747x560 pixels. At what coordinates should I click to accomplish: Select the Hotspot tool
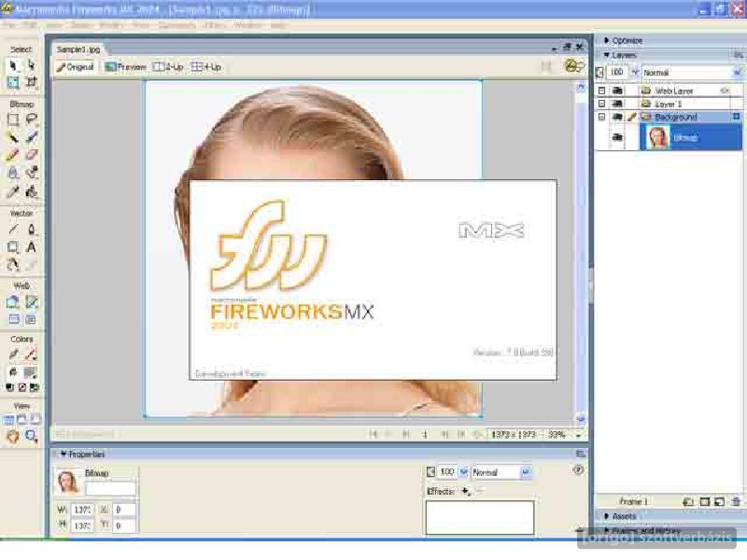tap(13, 301)
